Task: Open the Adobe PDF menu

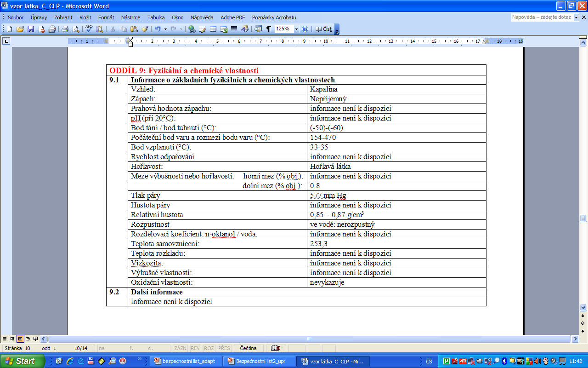Action: pyautogui.click(x=233, y=17)
